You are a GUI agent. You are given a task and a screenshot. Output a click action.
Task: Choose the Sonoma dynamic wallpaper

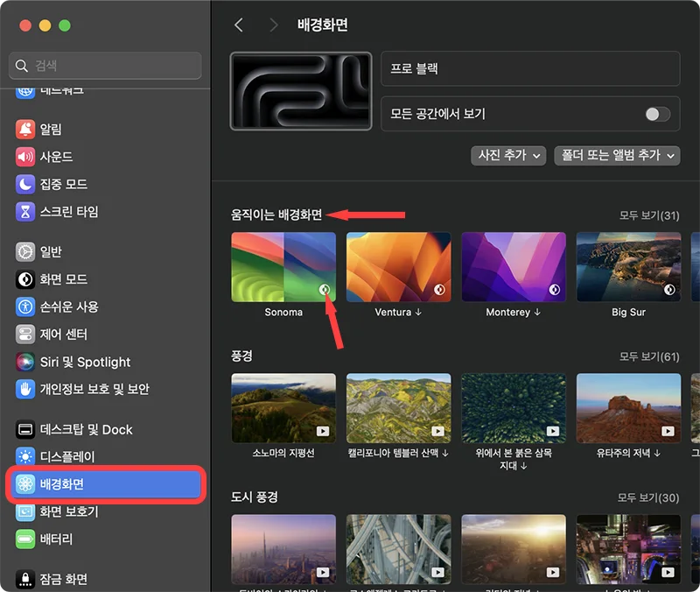pos(283,267)
